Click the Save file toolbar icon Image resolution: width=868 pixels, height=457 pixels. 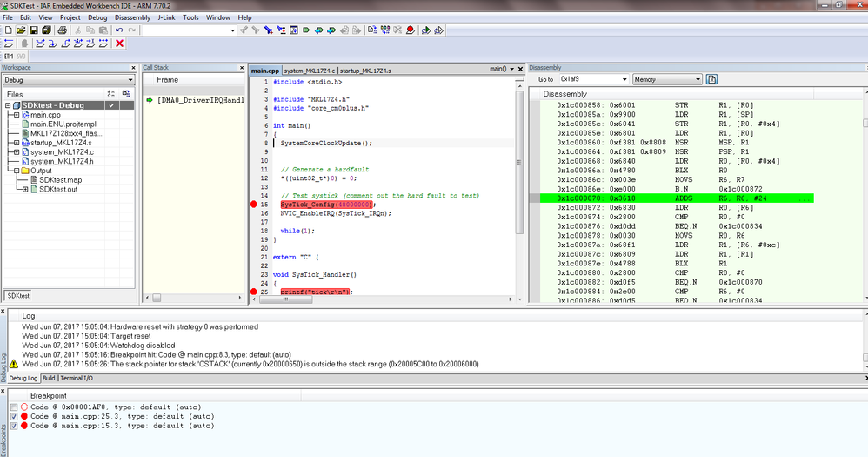tap(33, 30)
